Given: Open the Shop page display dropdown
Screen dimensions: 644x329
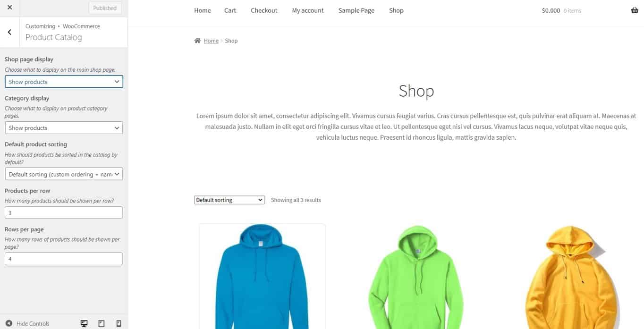Looking at the screenshot, I should pyautogui.click(x=64, y=82).
